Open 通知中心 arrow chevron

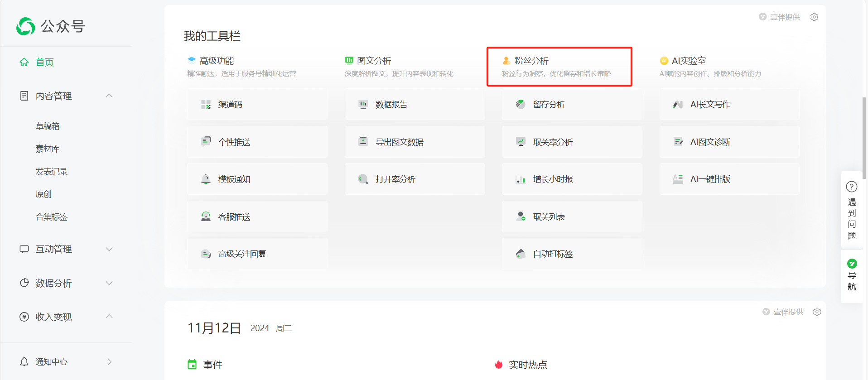[x=109, y=361]
